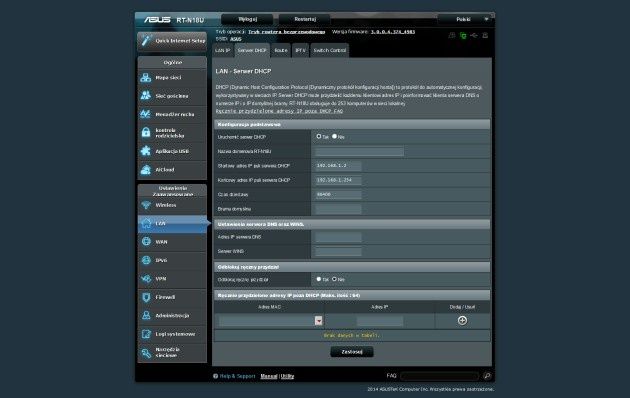Click the FAQ search box in footer
Screen dimensions: 630x398
click(x=440, y=376)
